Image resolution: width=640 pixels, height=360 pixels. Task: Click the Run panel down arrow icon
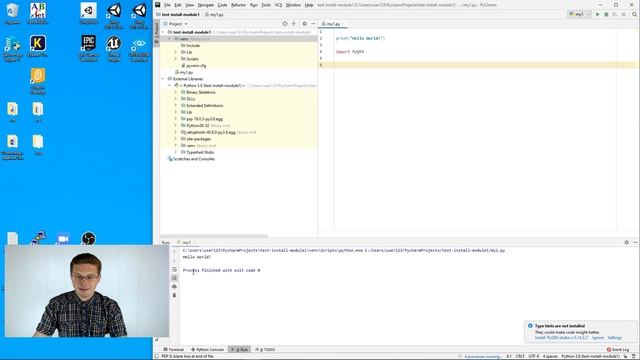[x=174, y=260]
